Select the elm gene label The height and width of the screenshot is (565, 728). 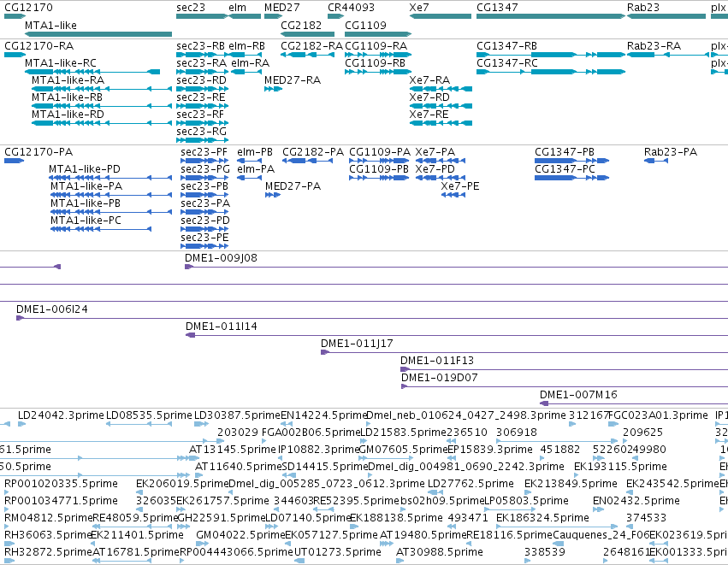tap(237, 8)
